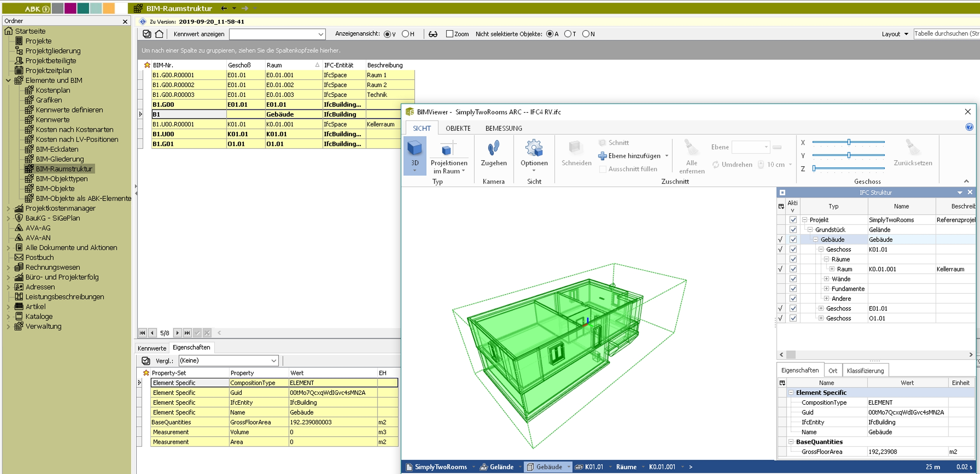Click the Startseite home icon

9,31
